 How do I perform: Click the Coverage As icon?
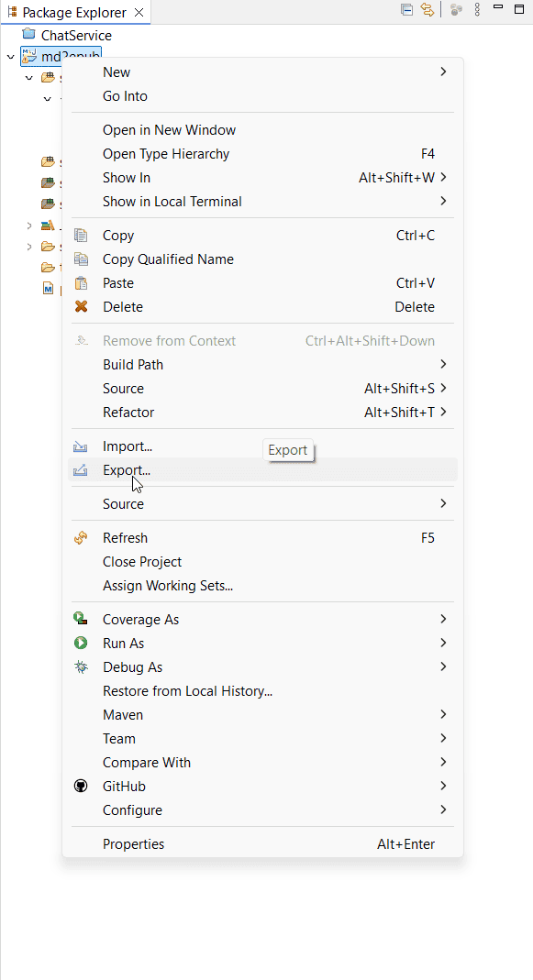(x=81, y=620)
